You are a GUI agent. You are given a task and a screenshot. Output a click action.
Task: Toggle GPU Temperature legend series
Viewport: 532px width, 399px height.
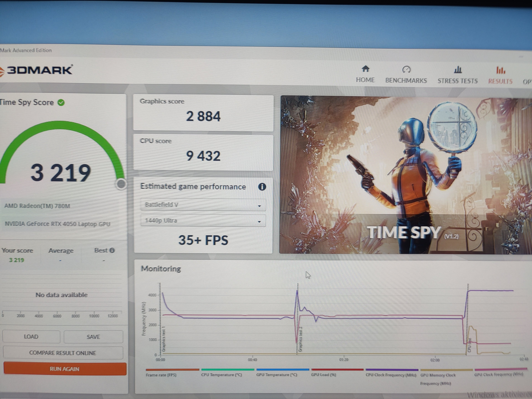click(x=277, y=375)
